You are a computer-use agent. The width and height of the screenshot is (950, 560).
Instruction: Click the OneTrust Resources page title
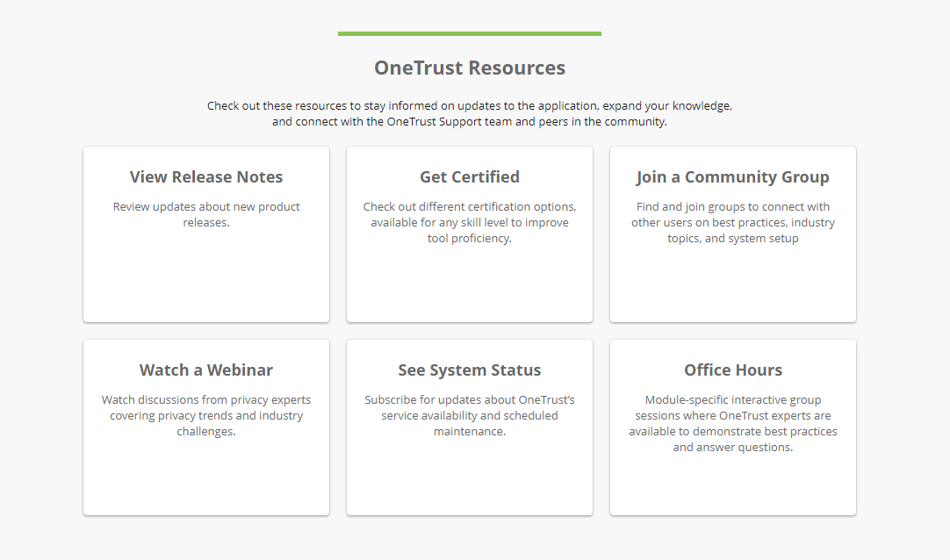coord(469,68)
